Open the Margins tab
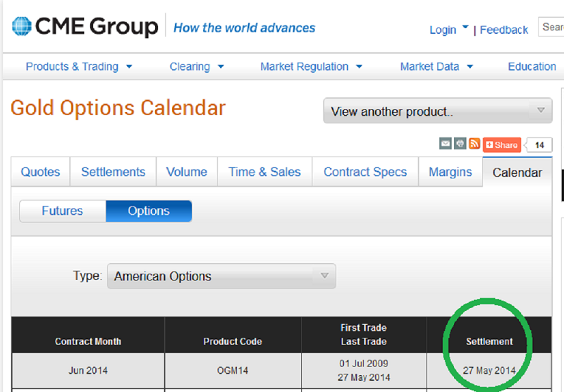The image size is (564, 392). (x=450, y=172)
